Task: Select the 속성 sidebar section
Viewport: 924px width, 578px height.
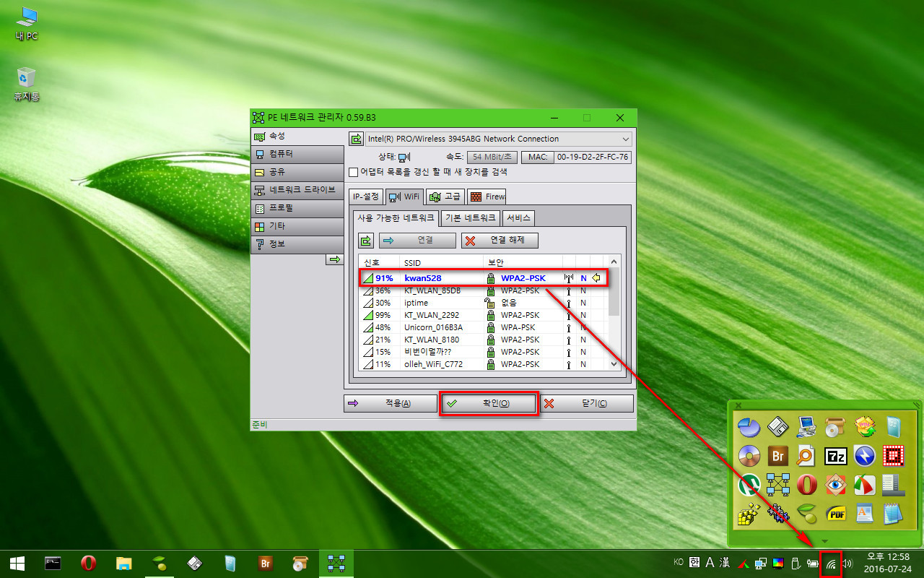Action: click(x=297, y=136)
